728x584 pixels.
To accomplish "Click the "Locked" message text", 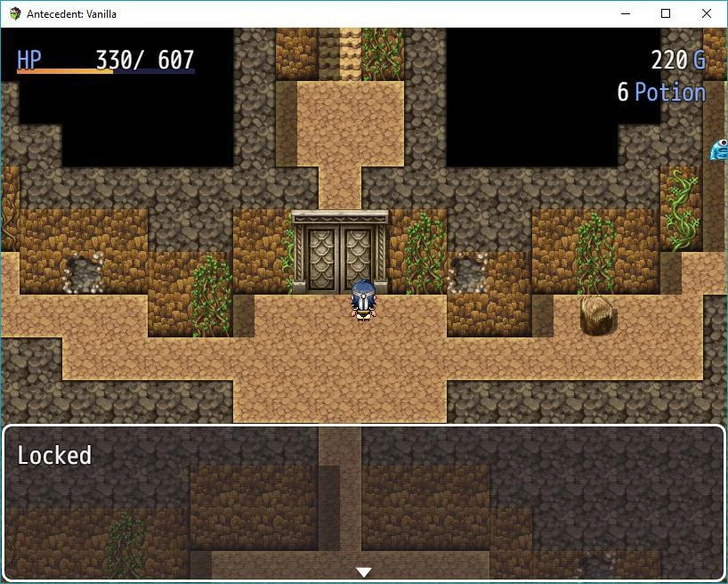I will (54, 455).
